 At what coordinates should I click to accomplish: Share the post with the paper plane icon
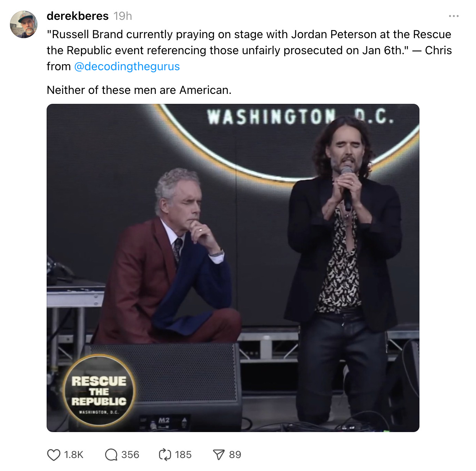tap(219, 455)
